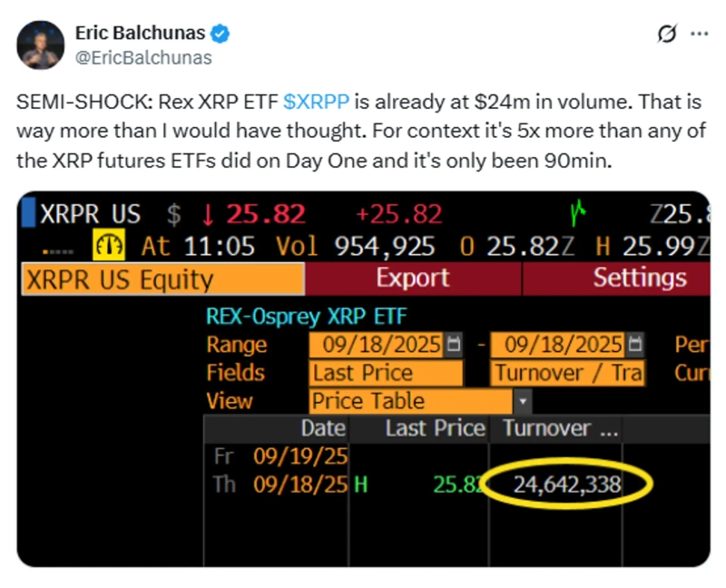Open the Settings menu in terminal
Viewport: 726px width, 588px height.
tap(639, 277)
